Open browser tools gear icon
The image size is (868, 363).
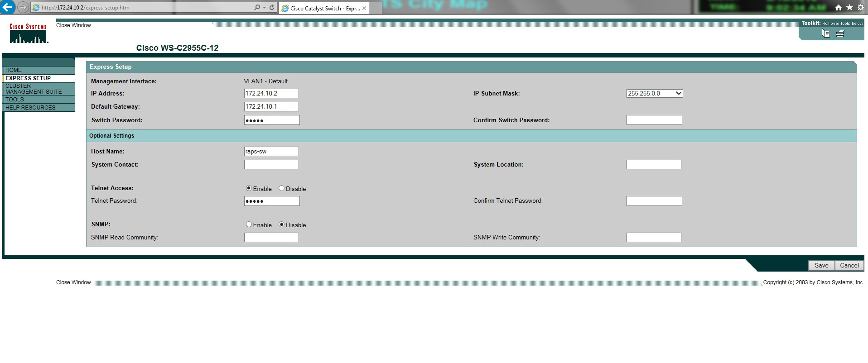pos(860,7)
